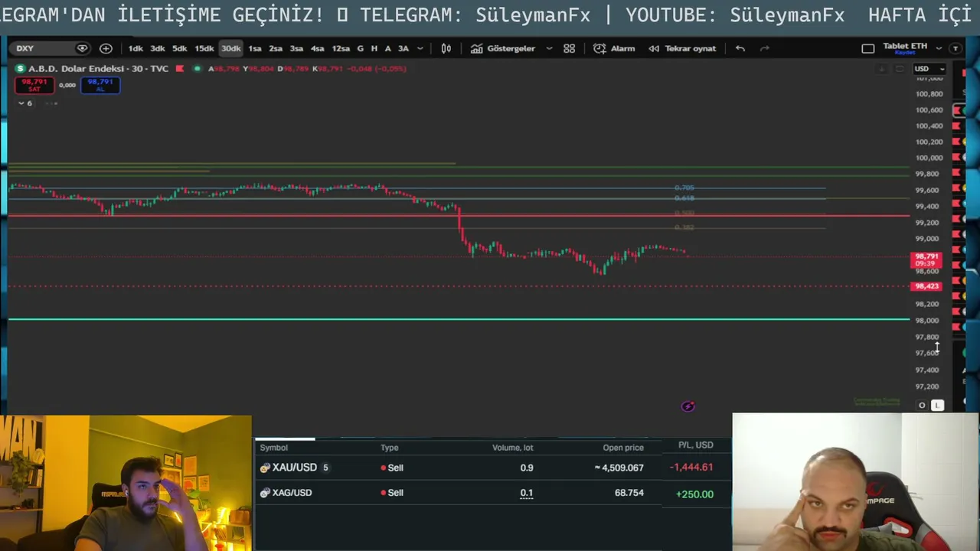Viewport: 980px width, 551px height.
Task: Click the XAG/USD open price 68.754
Action: pos(629,493)
